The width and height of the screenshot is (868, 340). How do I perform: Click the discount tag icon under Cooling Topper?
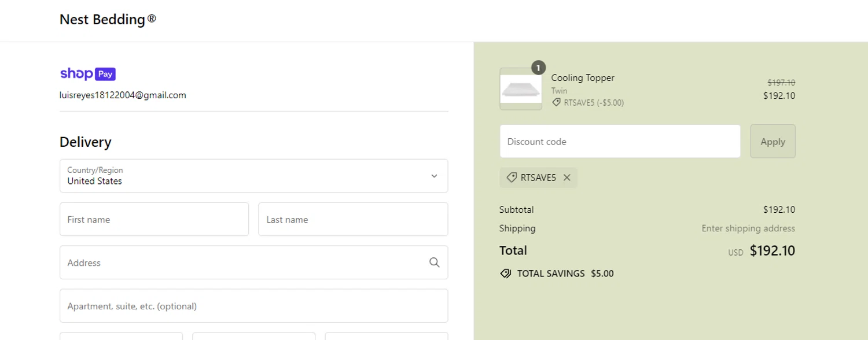tap(557, 102)
